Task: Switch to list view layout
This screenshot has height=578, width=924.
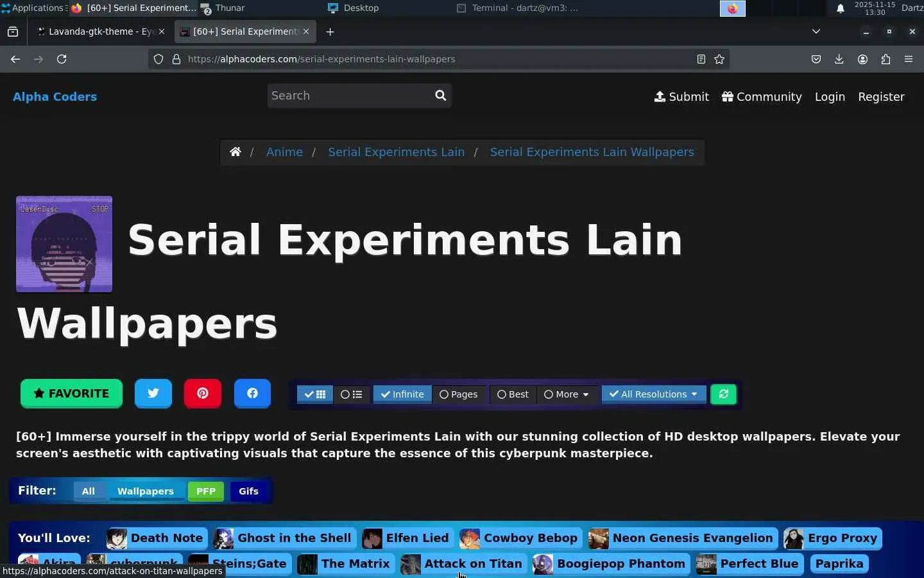Action: pos(351,394)
